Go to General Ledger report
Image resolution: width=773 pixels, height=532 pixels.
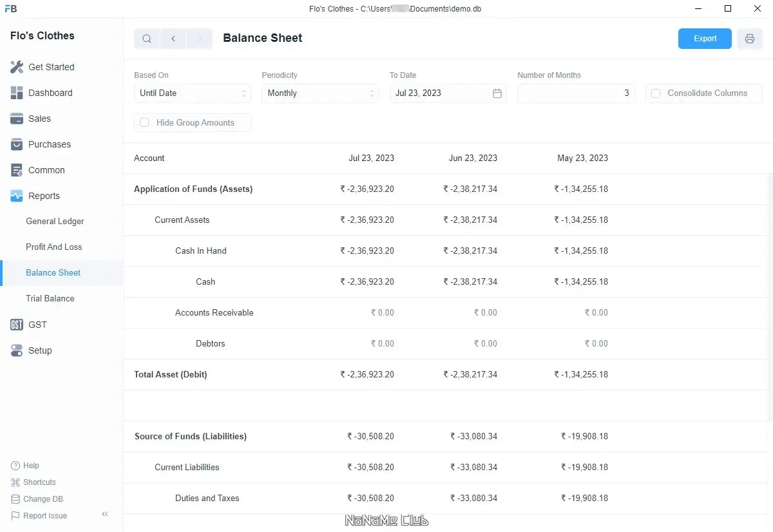coord(55,222)
